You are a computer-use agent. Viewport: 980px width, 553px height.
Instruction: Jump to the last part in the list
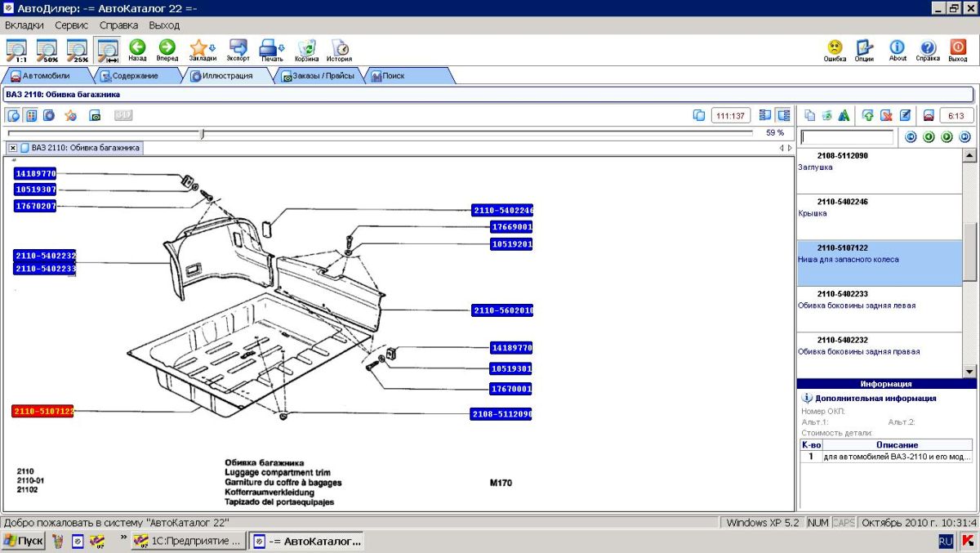tap(965, 137)
